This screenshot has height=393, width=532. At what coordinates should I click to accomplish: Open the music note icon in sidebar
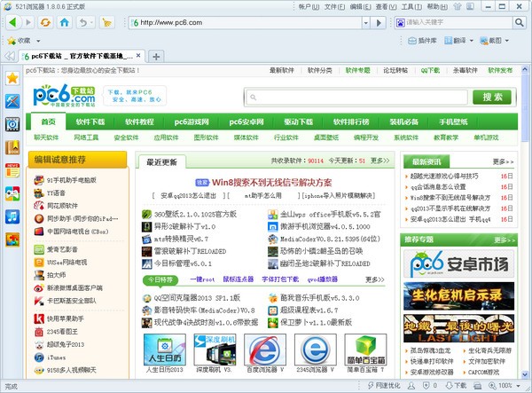(x=12, y=216)
